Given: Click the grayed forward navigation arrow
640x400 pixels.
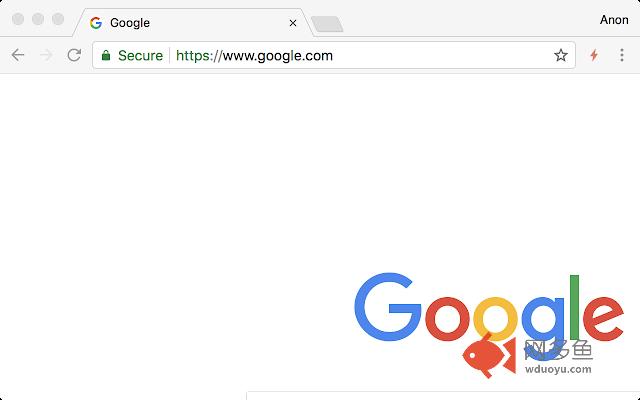Looking at the screenshot, I should point(47,55).
